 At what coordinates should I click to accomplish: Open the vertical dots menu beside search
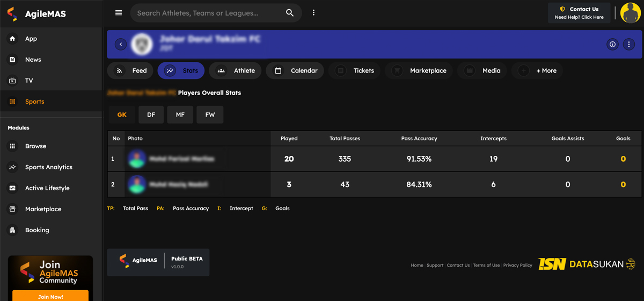tap(314, 13)
